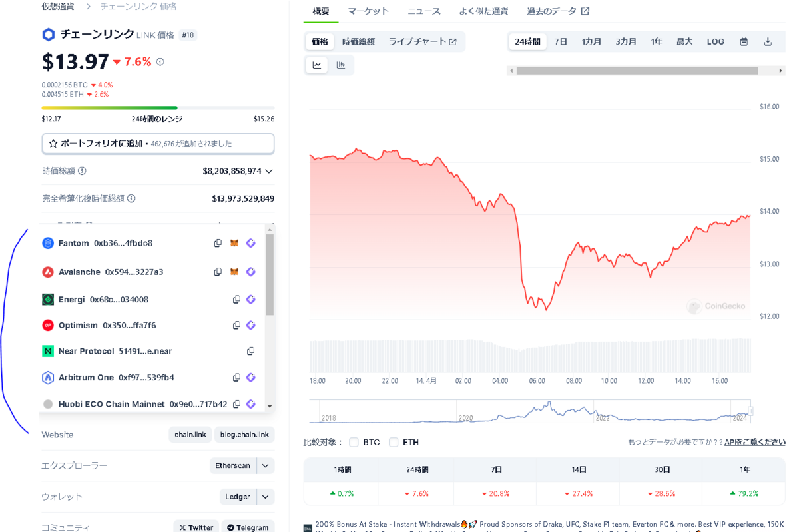Viewport: 799px width, 532px height.
Task: Select the 1カ月 time range
Action: point(592,41)
